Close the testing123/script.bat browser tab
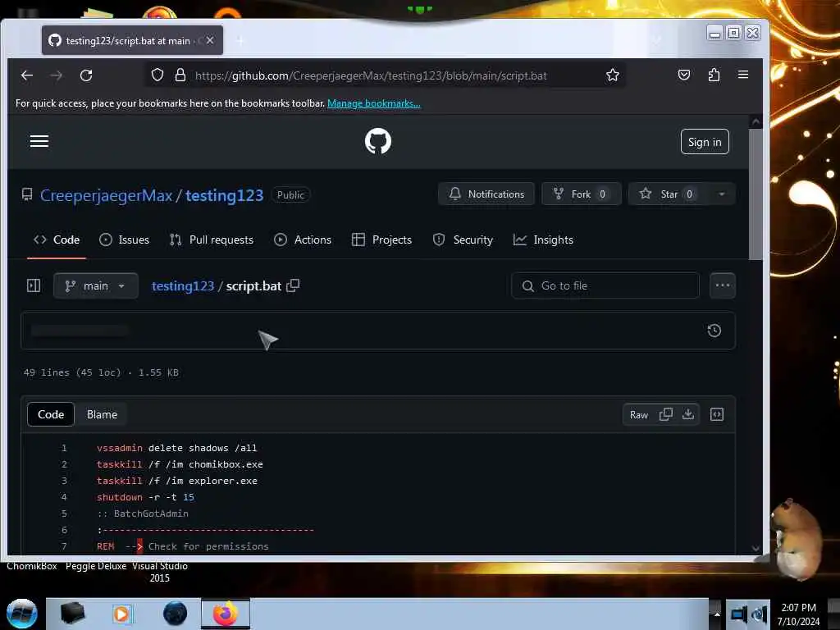This screenshot has width=840, height=630. 210,40
